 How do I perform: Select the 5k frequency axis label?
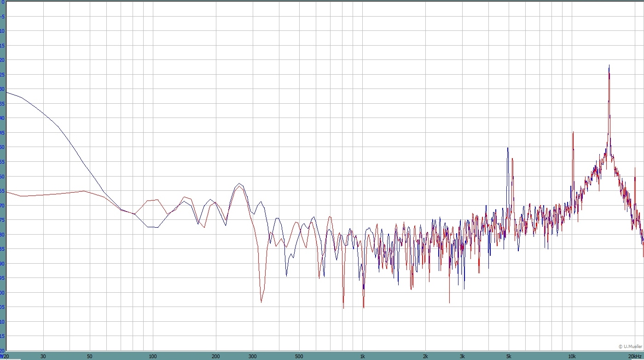click(509, 356)
